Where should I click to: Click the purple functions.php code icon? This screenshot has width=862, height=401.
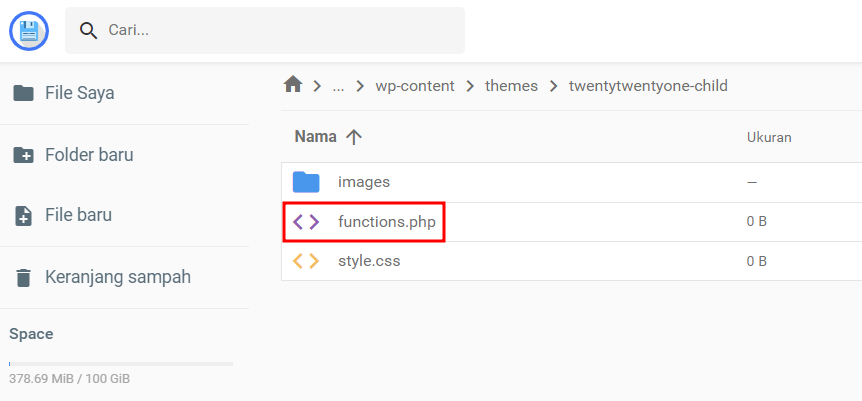tap(306, 222)
